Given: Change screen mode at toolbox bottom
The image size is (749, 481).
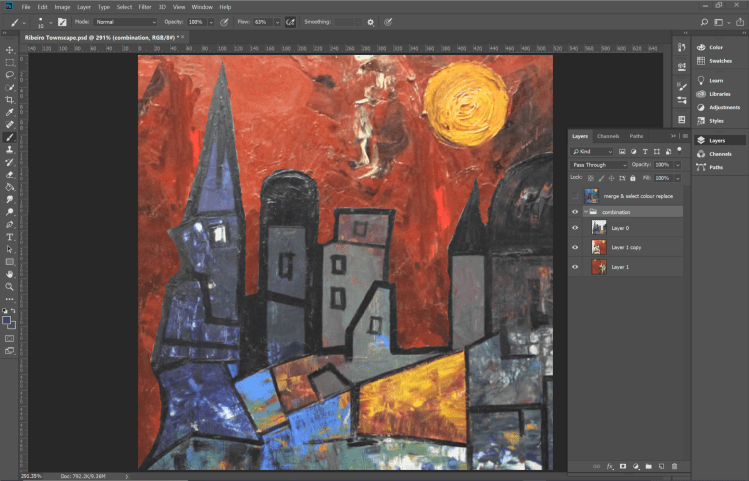Looking at the screenshot, I should click(10, 351).
